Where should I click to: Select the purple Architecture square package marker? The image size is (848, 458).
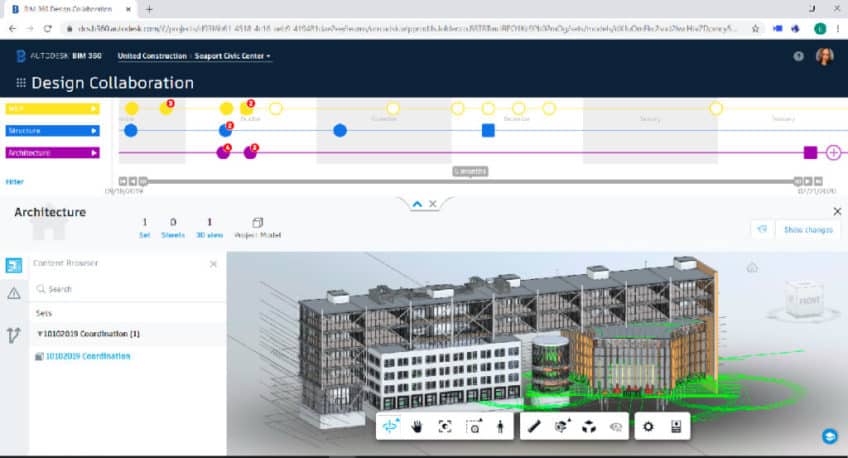point(810,152)
